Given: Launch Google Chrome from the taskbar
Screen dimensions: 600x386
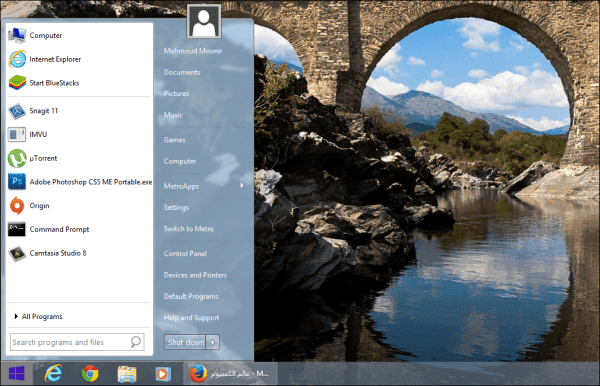Looking at the screenshot, I should (x=90, y=373).
